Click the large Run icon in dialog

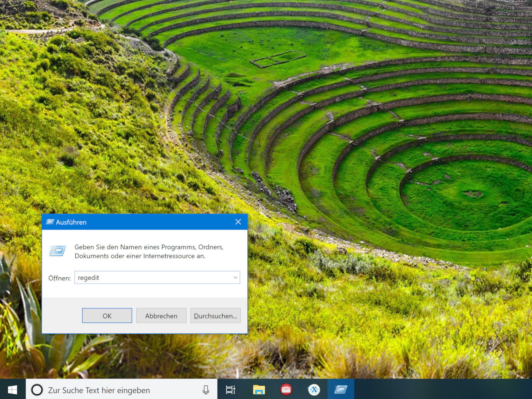point(58,251)
